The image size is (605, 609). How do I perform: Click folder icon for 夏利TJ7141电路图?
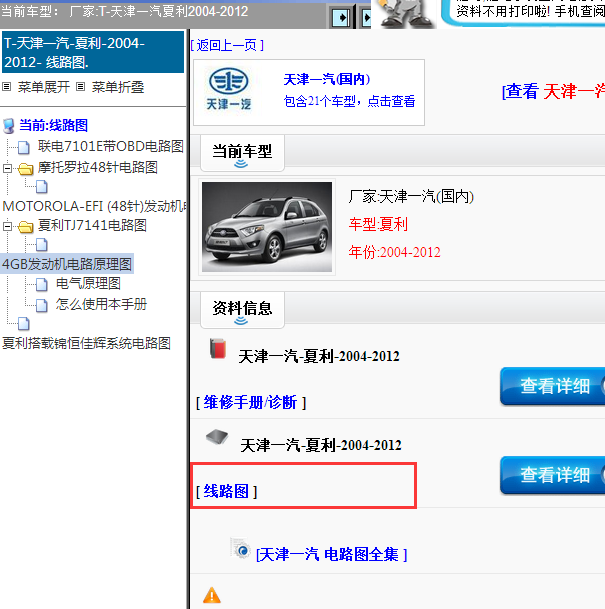(26, 226)
